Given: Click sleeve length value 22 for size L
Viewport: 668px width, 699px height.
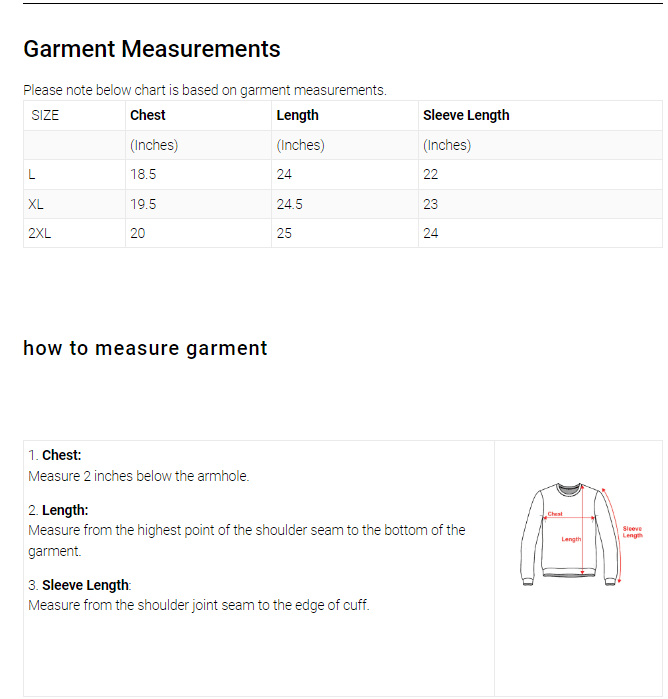Looking at the screenshot, I should [x=431, y=174].
